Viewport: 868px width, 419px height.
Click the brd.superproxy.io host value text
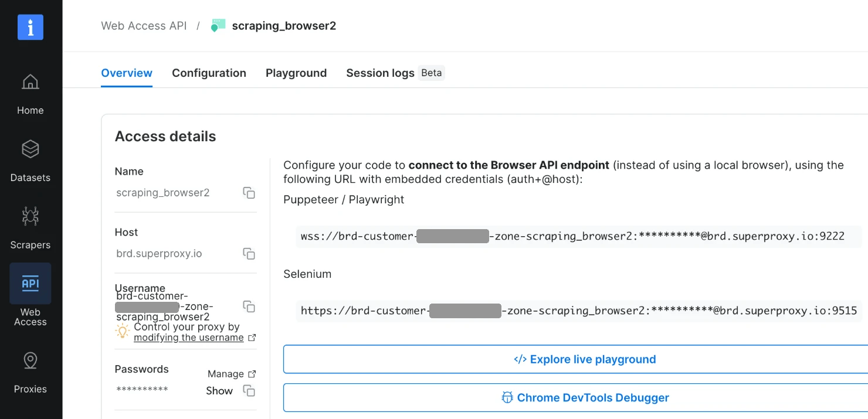pyautogui.click(x=159, y=254)
